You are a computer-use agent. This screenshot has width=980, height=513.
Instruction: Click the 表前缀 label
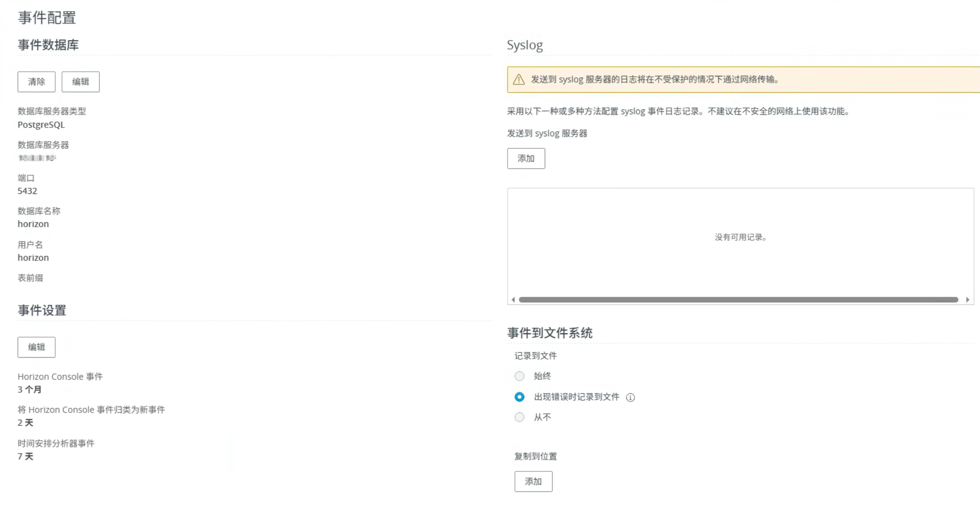point(30,278)
